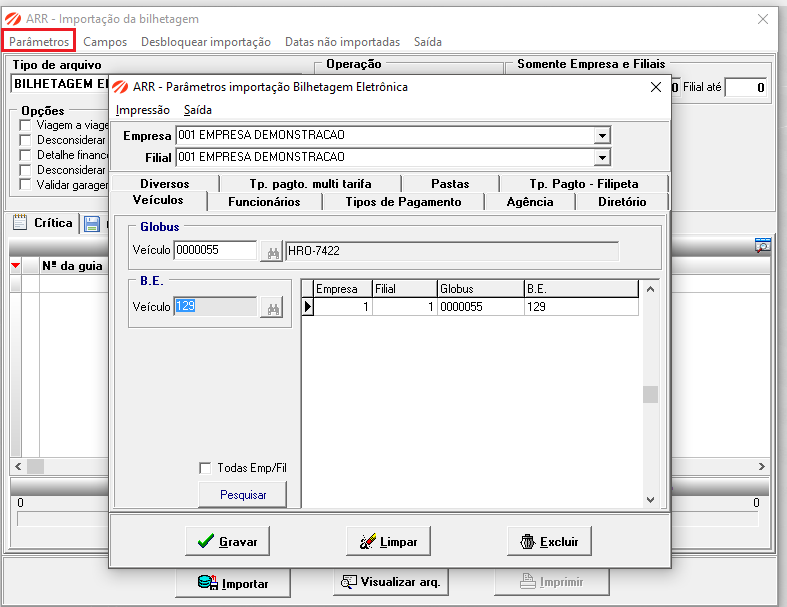Click left arrow of main window horizontal scrollbar
Image resolution: width=787 pixels, height=607 pixels.
point(18,466)
